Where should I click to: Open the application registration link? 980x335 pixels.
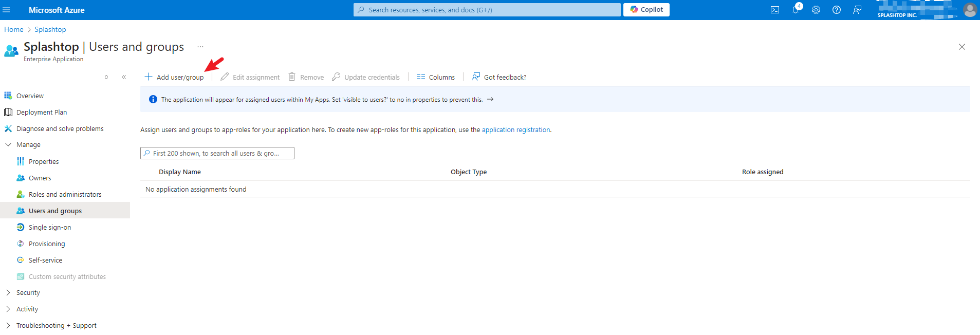point(516,130)
